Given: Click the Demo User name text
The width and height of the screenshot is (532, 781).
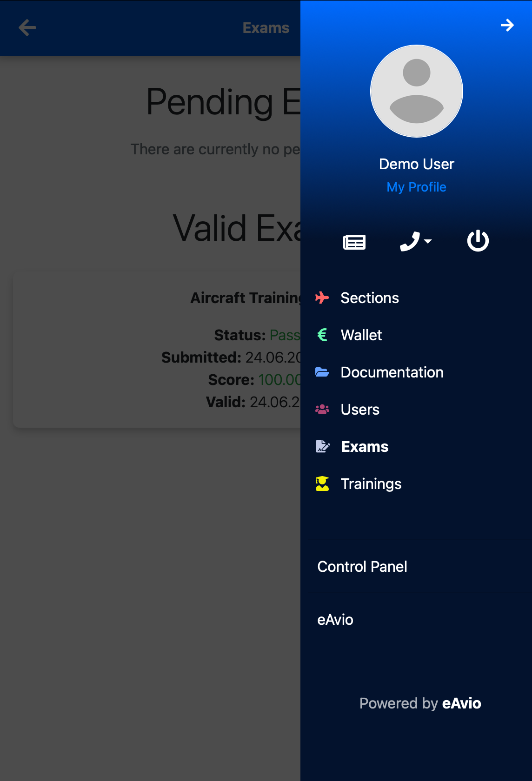Looking at the screenshot, I should tap(417, 164).
